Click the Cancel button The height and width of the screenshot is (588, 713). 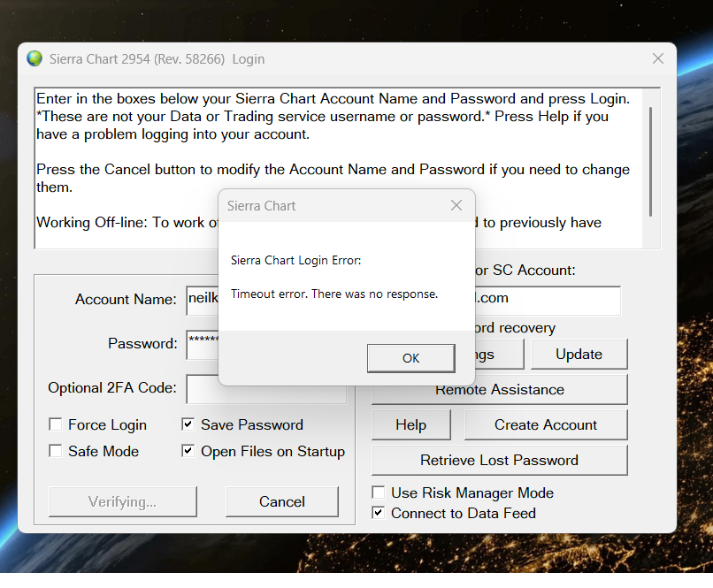pyautogui.click(x=282, y=501)
